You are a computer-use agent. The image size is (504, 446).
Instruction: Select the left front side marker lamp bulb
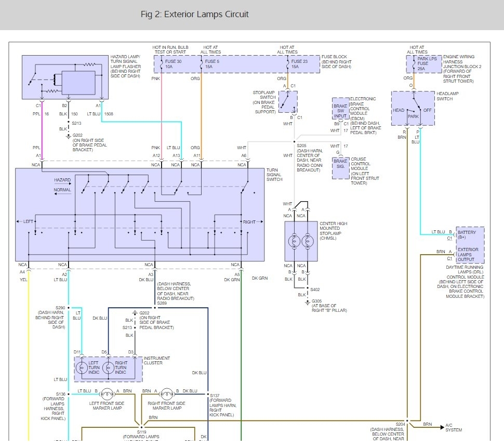tap(107, 392)
